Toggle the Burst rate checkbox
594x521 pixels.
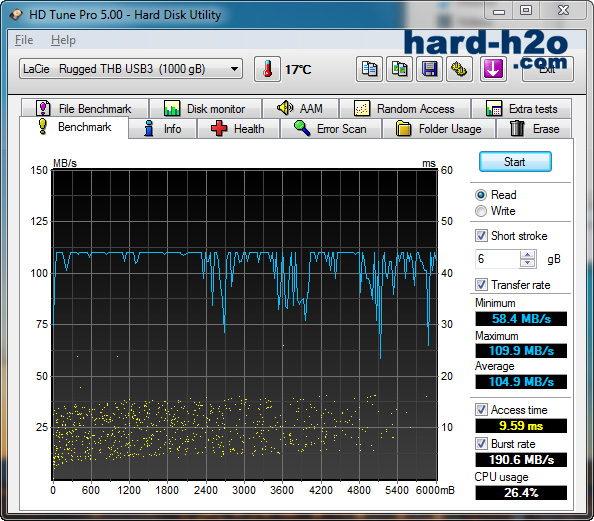pos(481,444)
